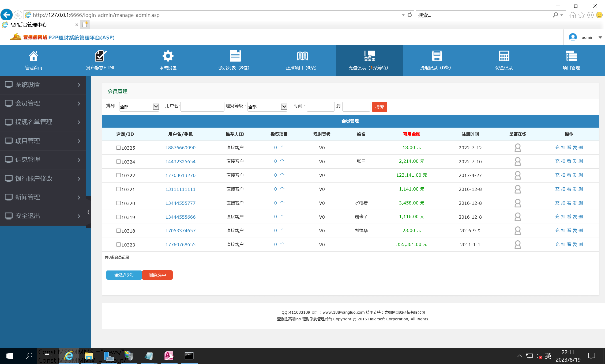Screen dimensions: 605x364
Task: Open the Windows Start menu
Action: click(9, 356)
